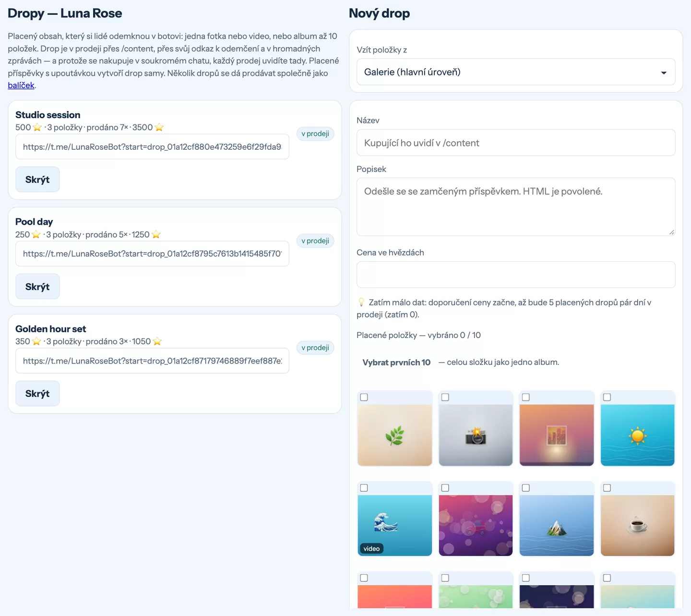
Task: Hide the Golden hour set drop
Action: tap(37, 394)
